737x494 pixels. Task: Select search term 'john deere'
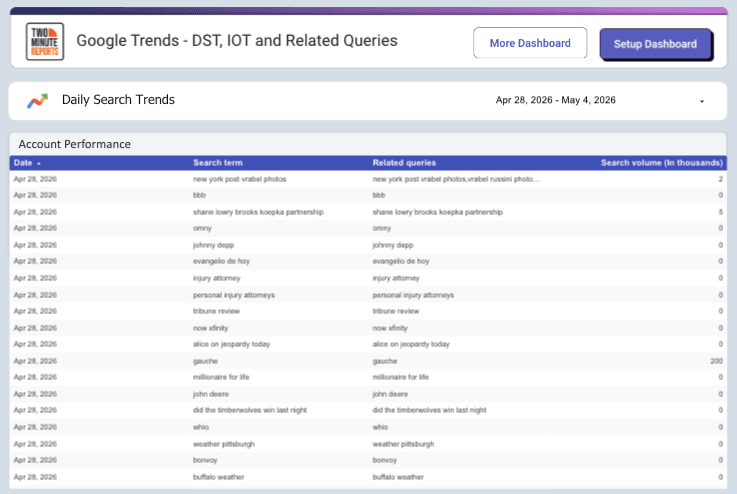click(211, 393)
